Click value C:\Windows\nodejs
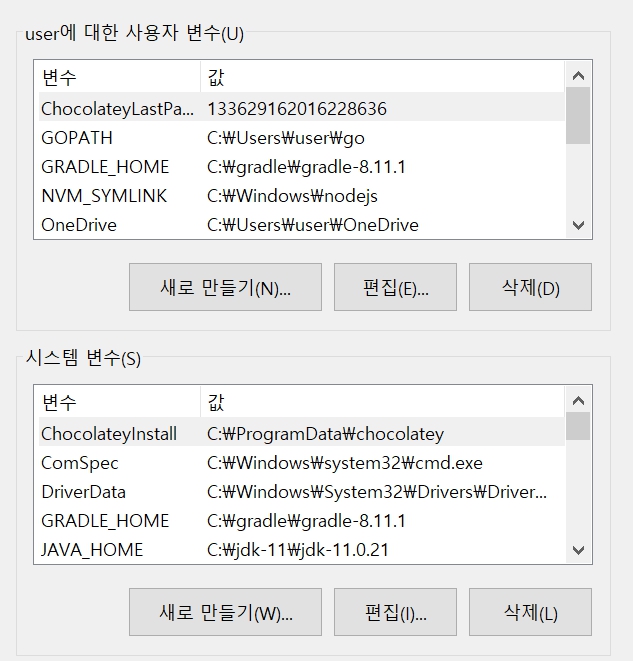The width and height of the screenshot is (633, 661). (x=292, y=196)
